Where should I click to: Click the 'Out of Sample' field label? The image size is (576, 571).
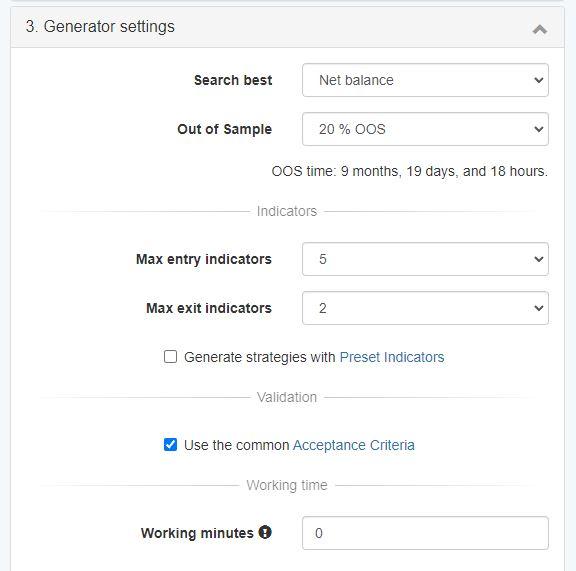[x=224, y=129]
